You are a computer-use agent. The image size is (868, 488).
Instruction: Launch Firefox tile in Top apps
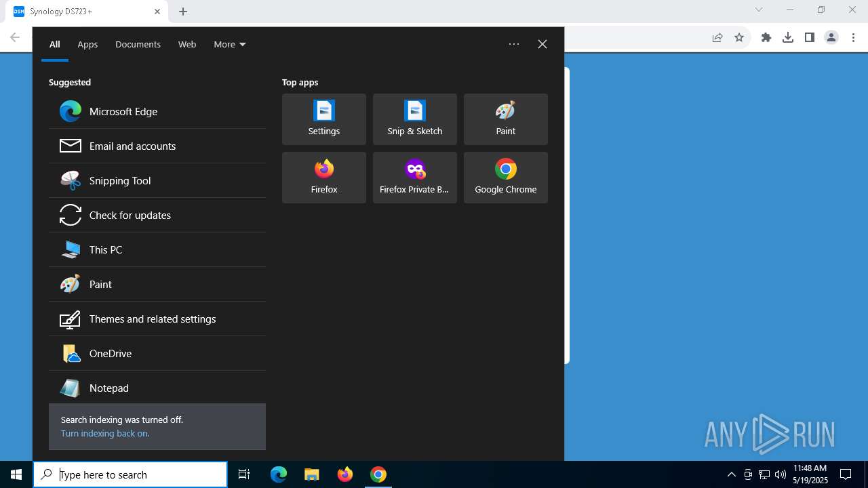coord(324,178)
